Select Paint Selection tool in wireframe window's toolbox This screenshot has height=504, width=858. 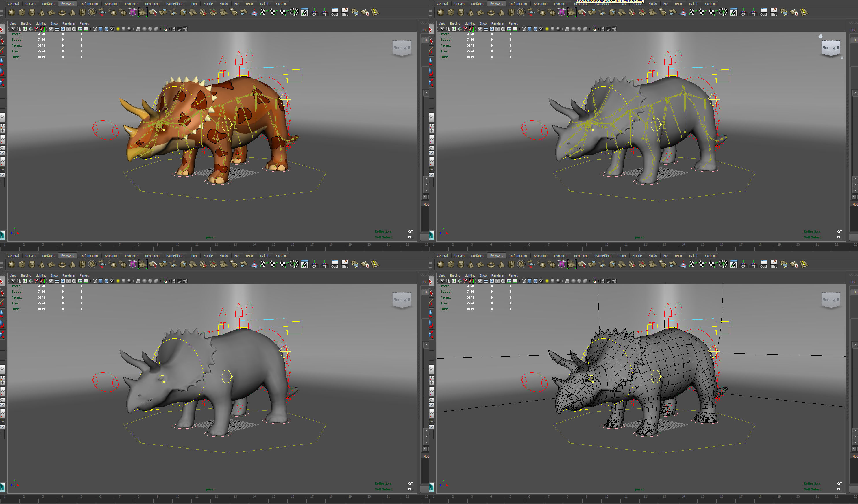tap(431, 303)
